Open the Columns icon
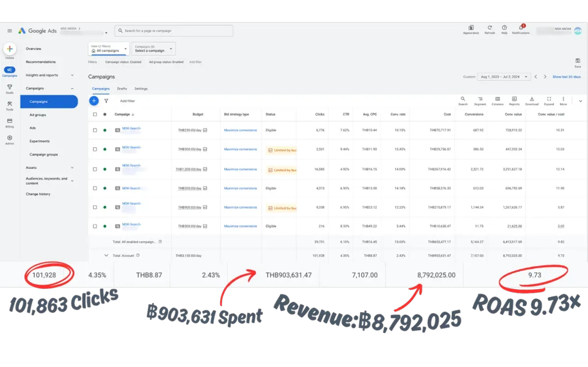Image resolution: width=588 pixels, height=367 pixels. [x=497, y=99]
